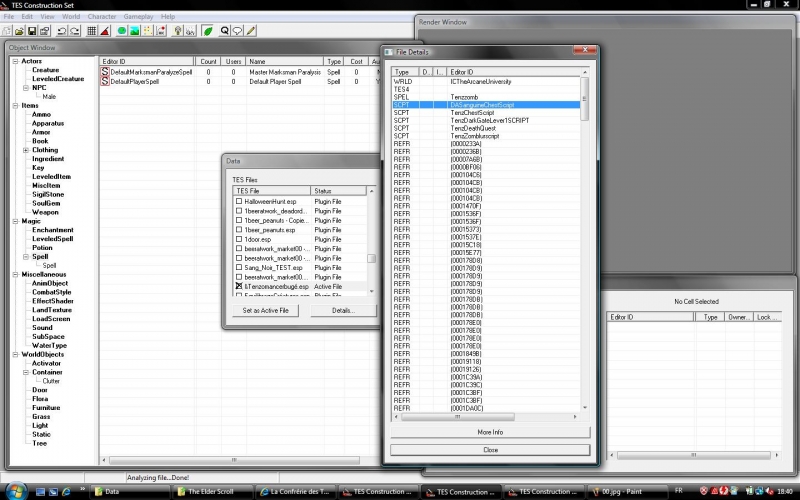
Task: Collapse the WorldObjects tree node
Action: point(16,354)
